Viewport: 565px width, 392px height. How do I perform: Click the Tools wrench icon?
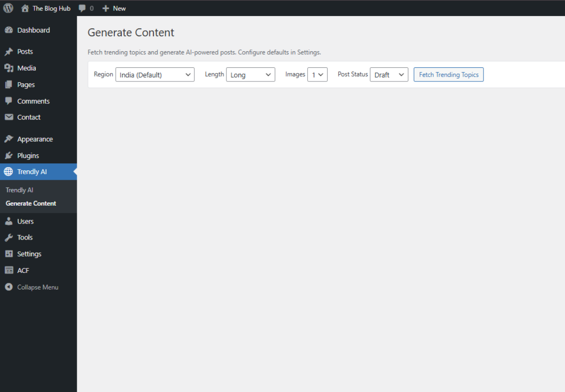(x=10, y=237)
